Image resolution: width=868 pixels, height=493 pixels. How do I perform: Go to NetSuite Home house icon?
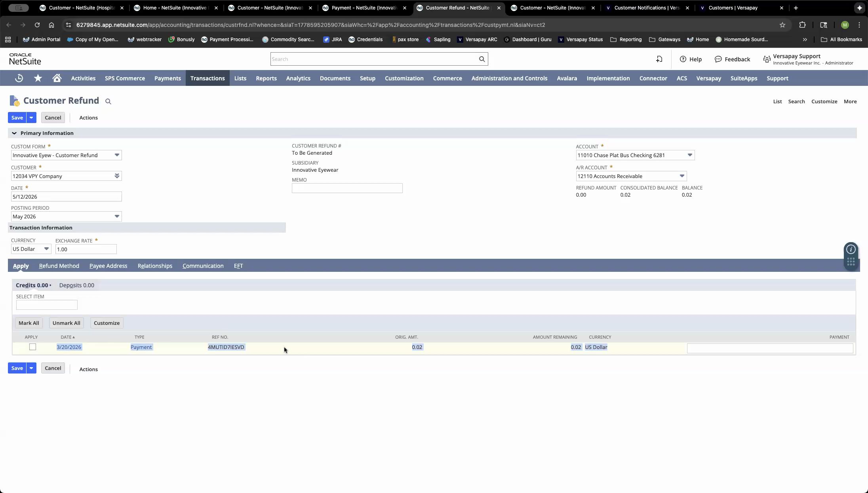[57, 78]
